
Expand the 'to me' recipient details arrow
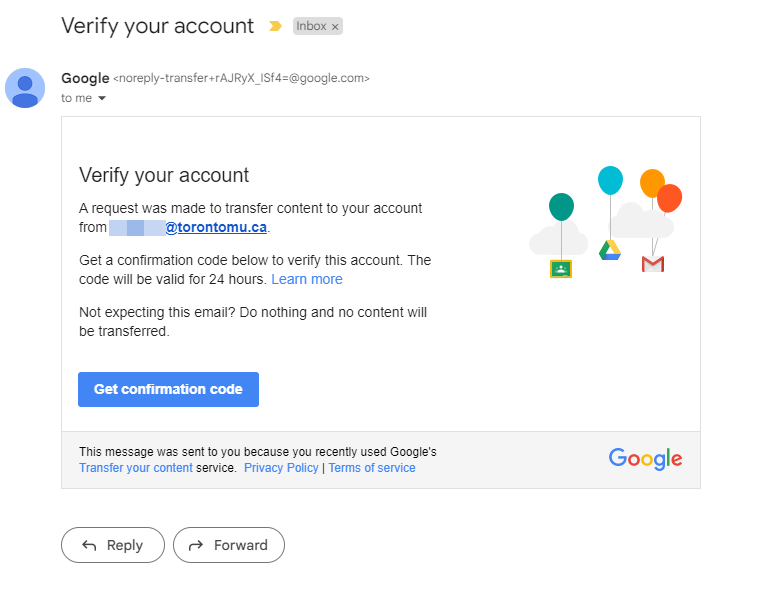102,99
